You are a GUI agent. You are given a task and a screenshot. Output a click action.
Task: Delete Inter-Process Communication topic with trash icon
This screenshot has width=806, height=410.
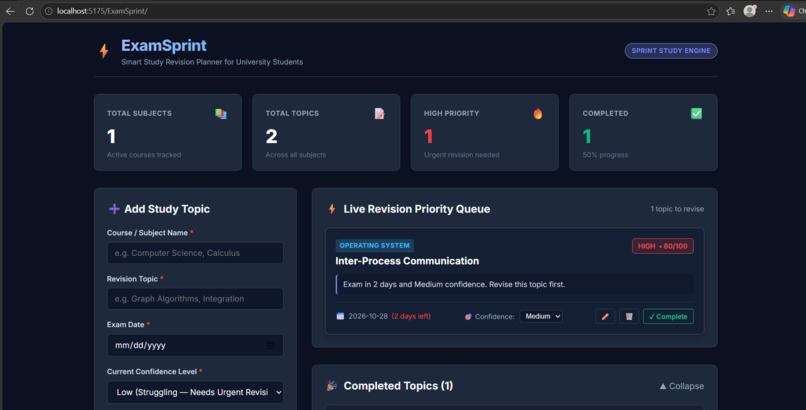point(629,316)
